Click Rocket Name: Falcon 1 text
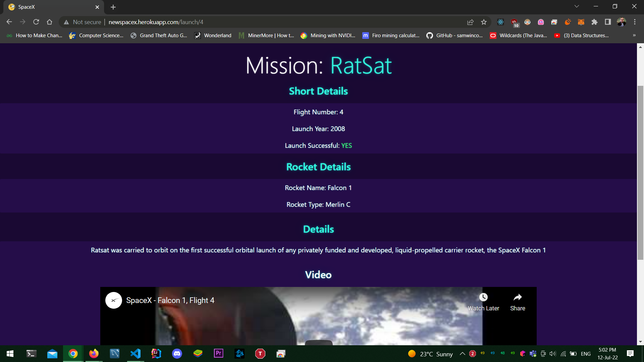644x362 pixels. [318, 188]
